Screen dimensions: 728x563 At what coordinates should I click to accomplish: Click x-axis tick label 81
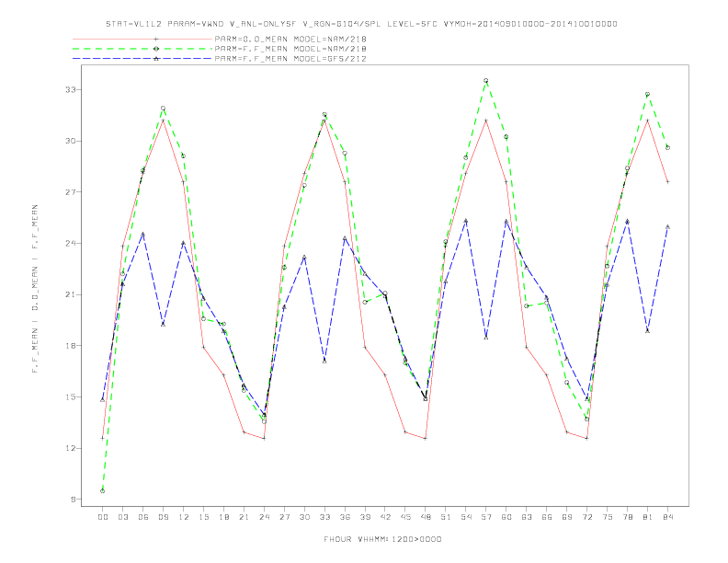coord(648,517)
